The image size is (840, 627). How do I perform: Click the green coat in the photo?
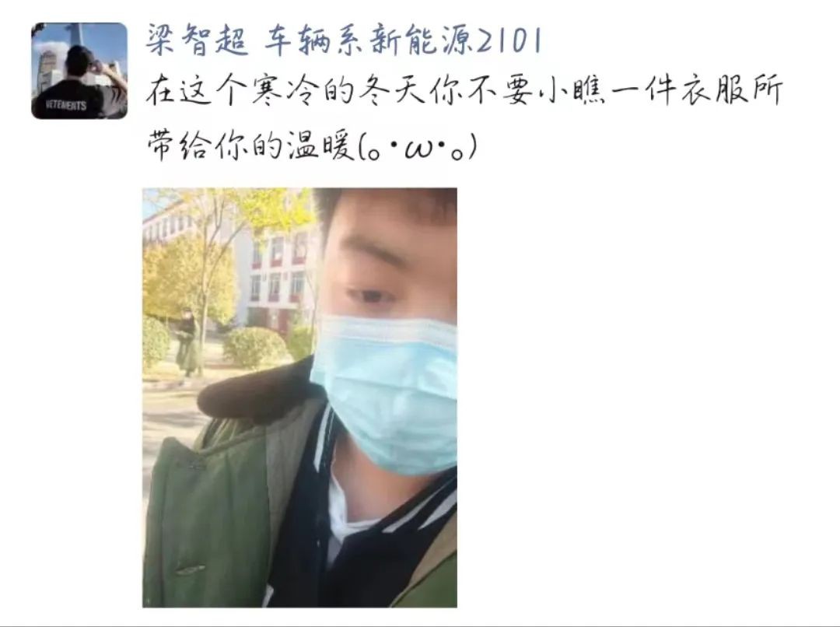pyautogui.click(x=209, y=514)
